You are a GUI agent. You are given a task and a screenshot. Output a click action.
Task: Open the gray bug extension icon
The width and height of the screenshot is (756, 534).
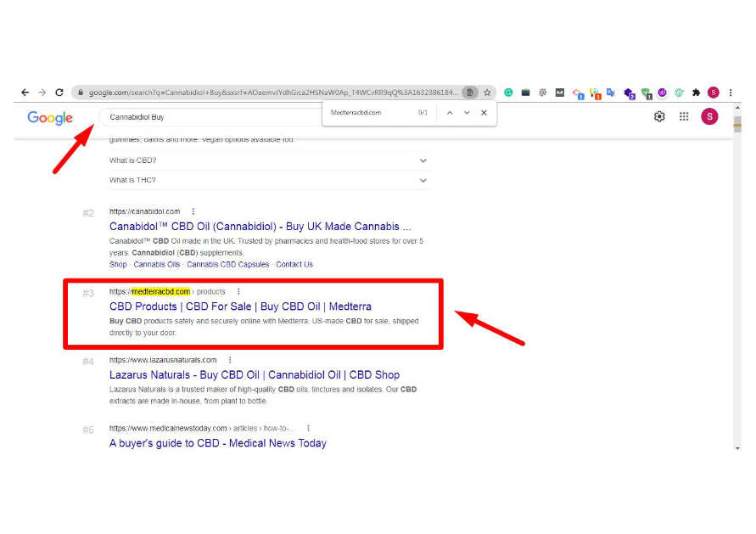pos(542,93)
